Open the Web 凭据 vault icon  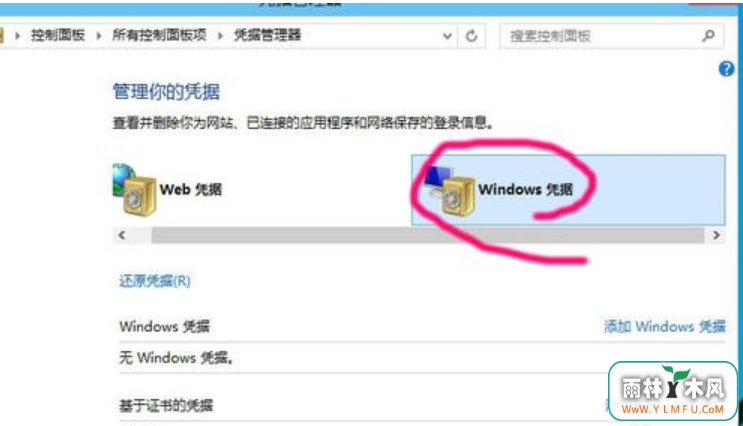pos(134,190)
